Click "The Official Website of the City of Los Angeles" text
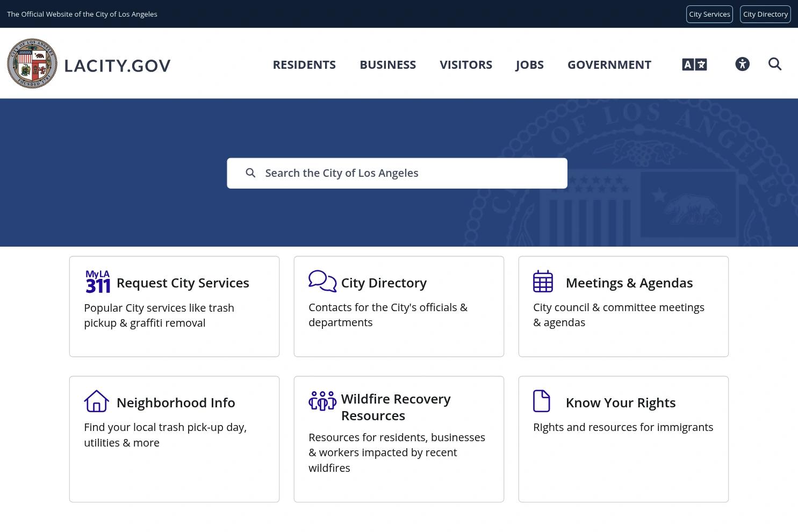This screenshot has height=532, width=798. (x=82, y=14)
